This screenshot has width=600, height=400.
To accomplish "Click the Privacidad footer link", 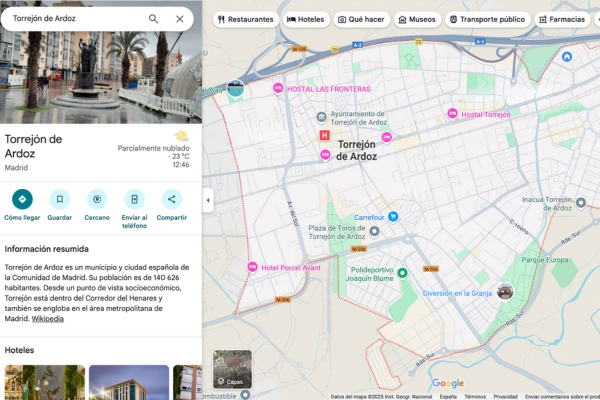I will pyautogui.click(x=505, y=397).
